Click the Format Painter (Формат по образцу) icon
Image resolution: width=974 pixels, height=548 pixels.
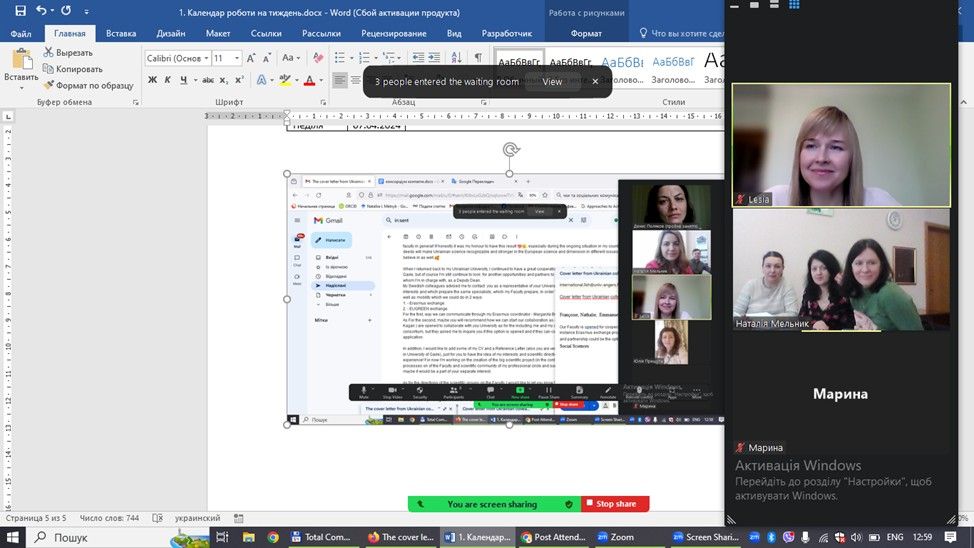pos(48,86)
